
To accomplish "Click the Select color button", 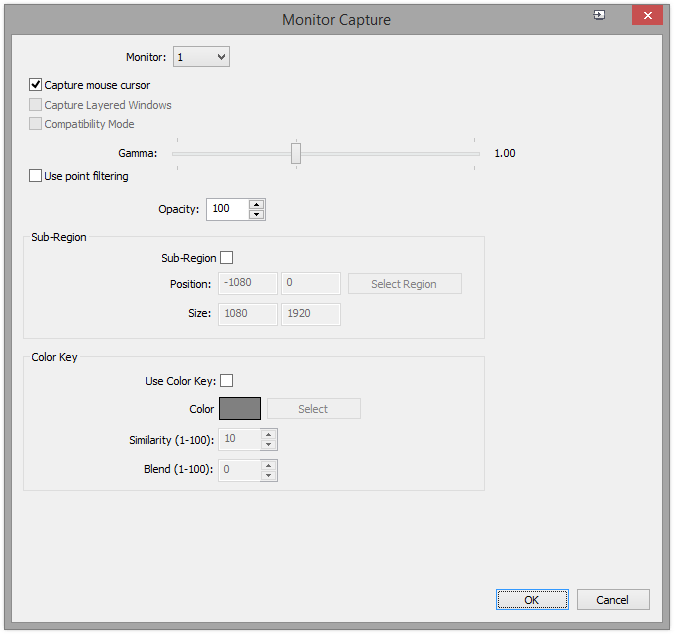I will point(314,408).
